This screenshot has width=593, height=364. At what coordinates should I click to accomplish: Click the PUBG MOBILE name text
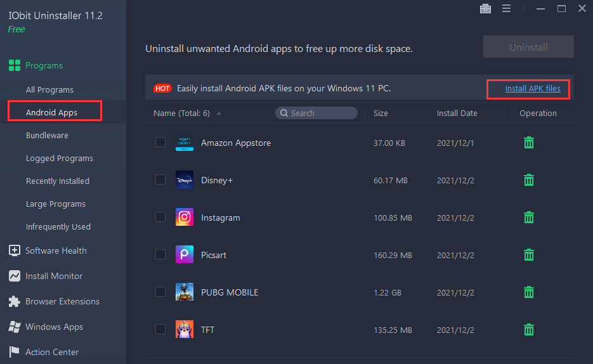(x=230, y=292)
